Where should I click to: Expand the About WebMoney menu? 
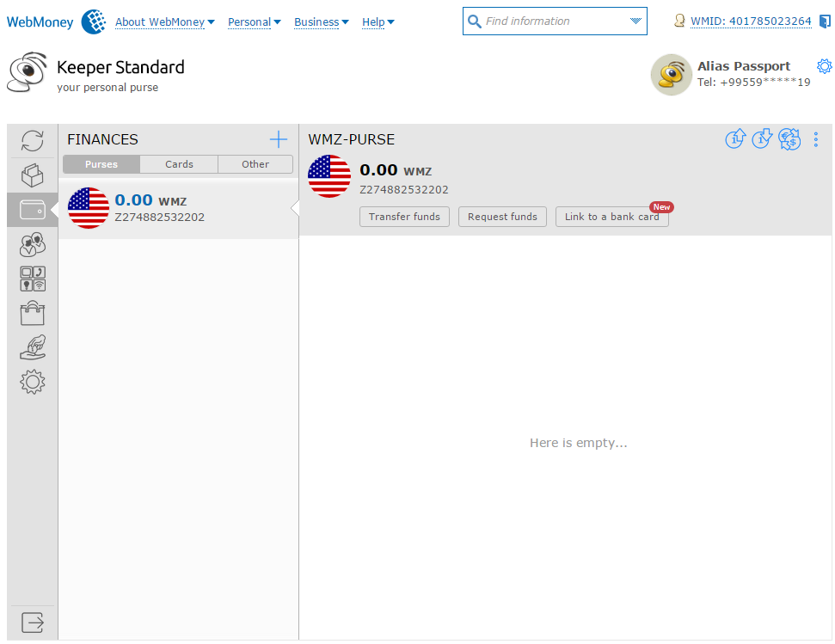(164, 21)
